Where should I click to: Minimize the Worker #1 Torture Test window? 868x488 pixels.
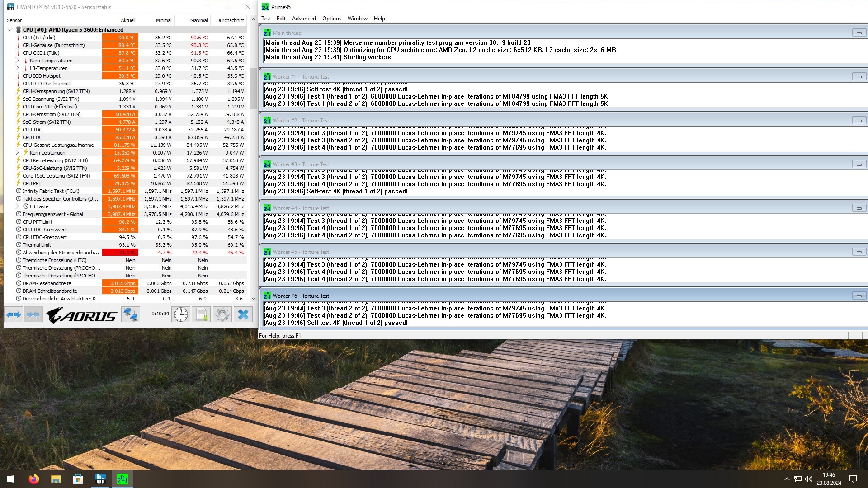[859, 77]
